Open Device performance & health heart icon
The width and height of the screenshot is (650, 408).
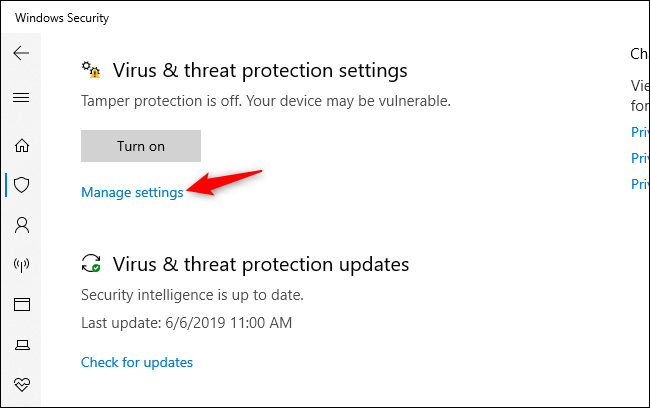pyautogui.click(x=21, y=384)
